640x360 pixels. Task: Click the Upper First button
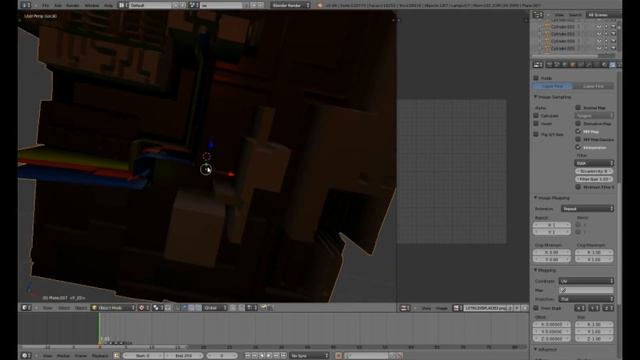click(x=553, y=86)
